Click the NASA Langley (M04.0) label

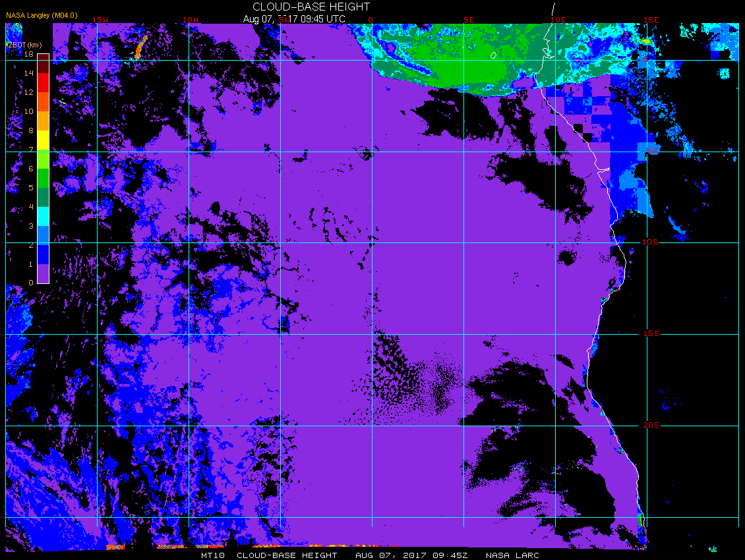(x=42, y=16)
